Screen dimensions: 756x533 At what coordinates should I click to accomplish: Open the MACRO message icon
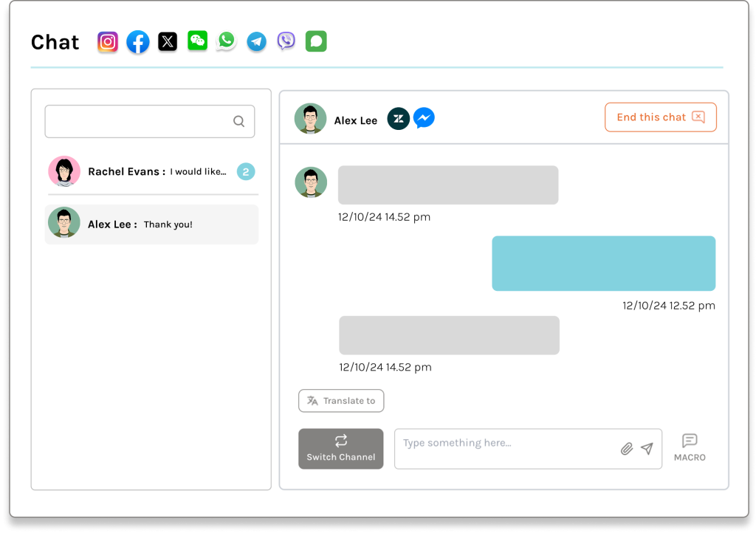[690, 447]
